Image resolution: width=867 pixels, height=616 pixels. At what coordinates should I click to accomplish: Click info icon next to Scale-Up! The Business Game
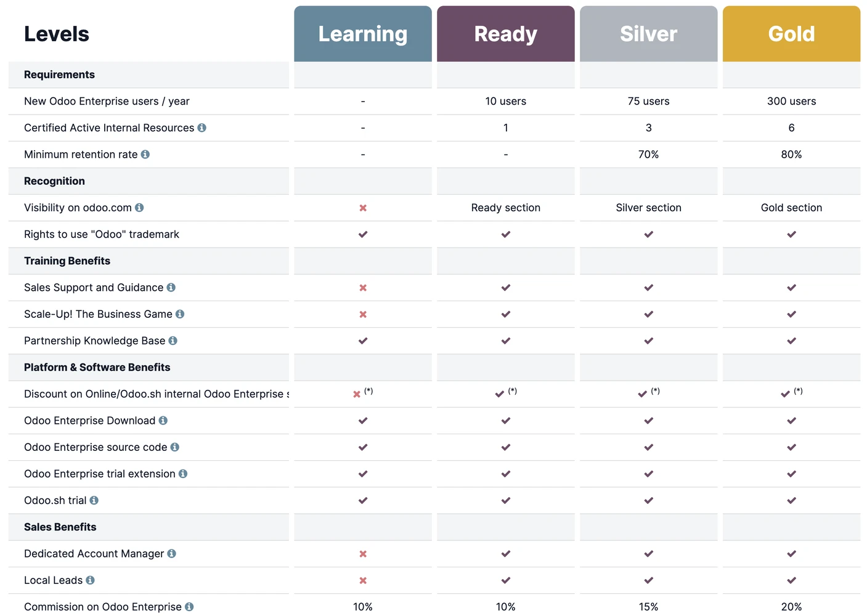click(180, 314)
